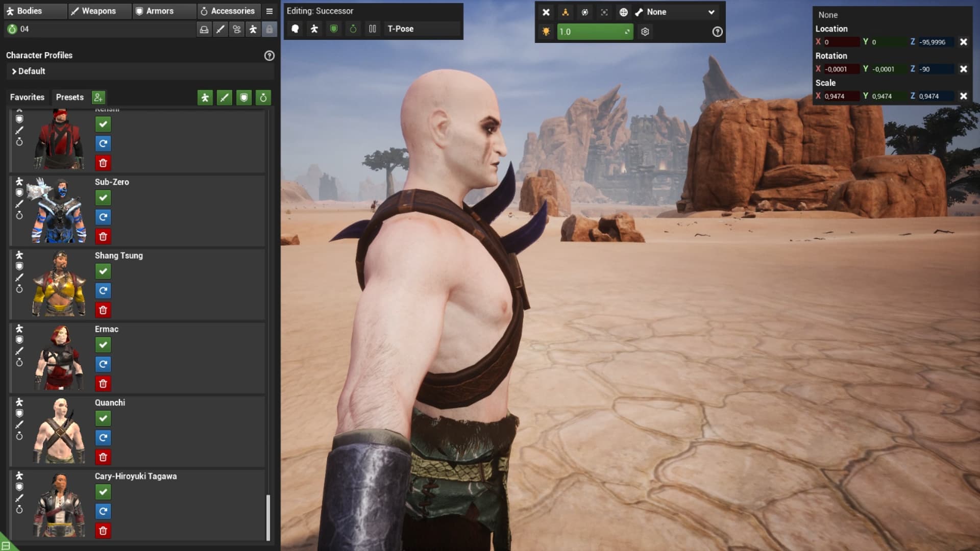Apply the Sub-Zero preset with its green checkmark
Screen dimensions: 980x551
click(x=103, y=198)
